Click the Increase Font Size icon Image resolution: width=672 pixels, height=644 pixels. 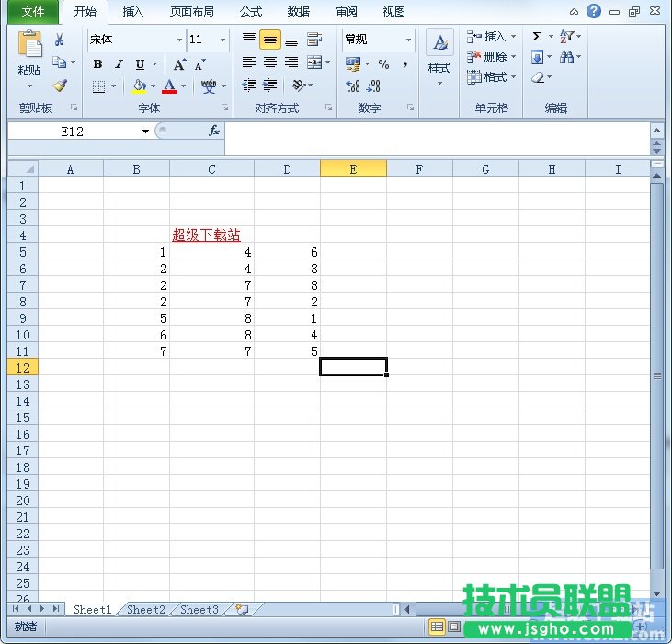180,64
